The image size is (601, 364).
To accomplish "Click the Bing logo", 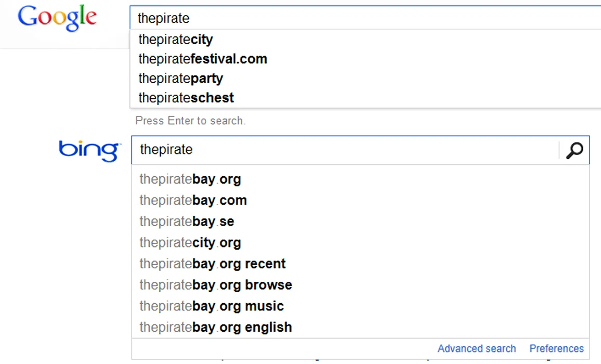I will pos(89,150).
